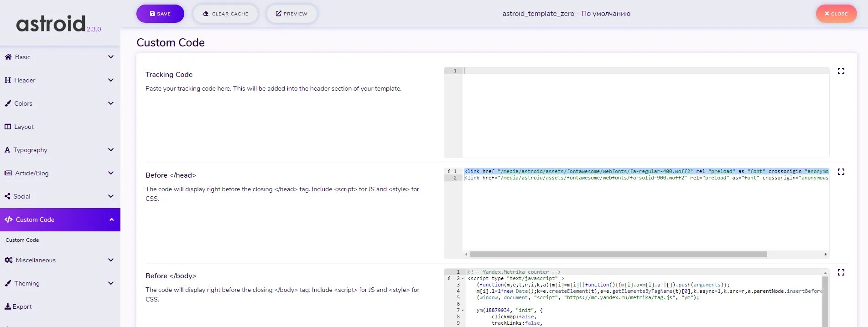Click the Yandex.Metrika comment line
The width and height of the screenshot is (868, 327).
coord(514,272)
